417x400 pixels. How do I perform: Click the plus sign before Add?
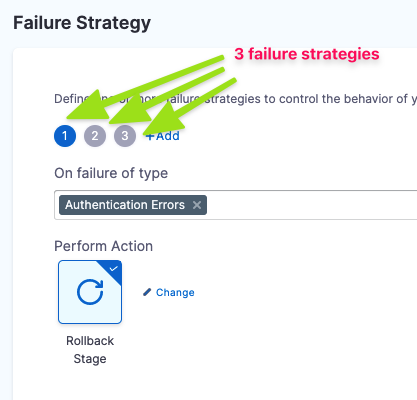click(150, 136)
